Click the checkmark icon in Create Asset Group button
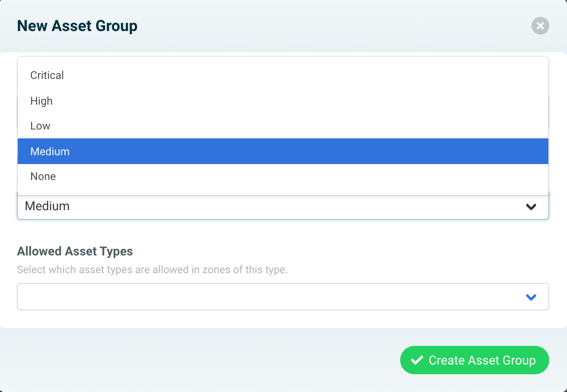567x392 pixels. coord(416,360)
